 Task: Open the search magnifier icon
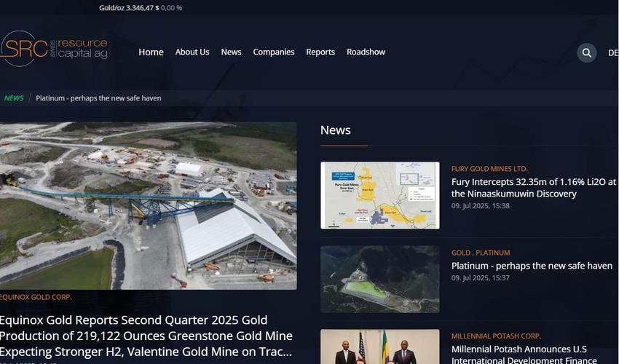[x=587, y=52]
